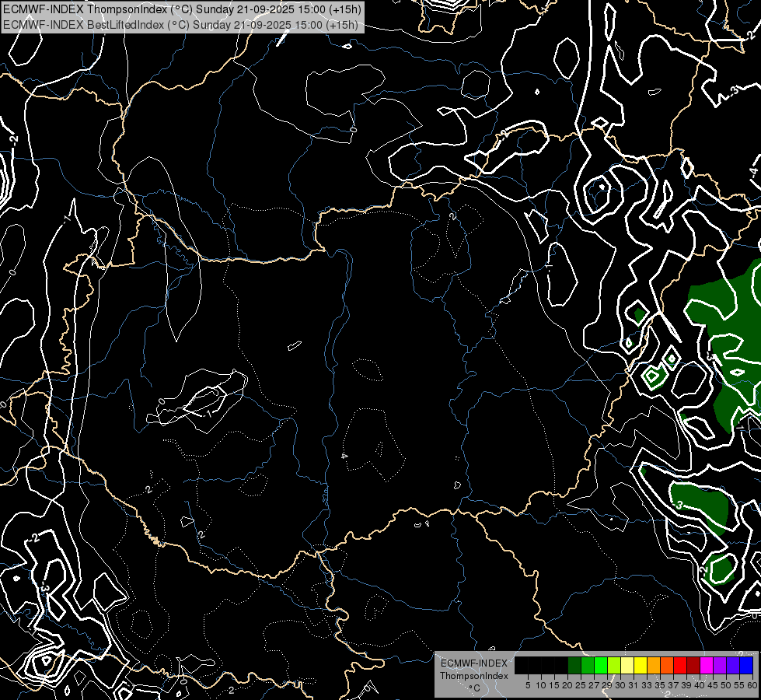Select the dark green 20–25 legend swatch
761x700 pixels.
(x=574, y=665)
